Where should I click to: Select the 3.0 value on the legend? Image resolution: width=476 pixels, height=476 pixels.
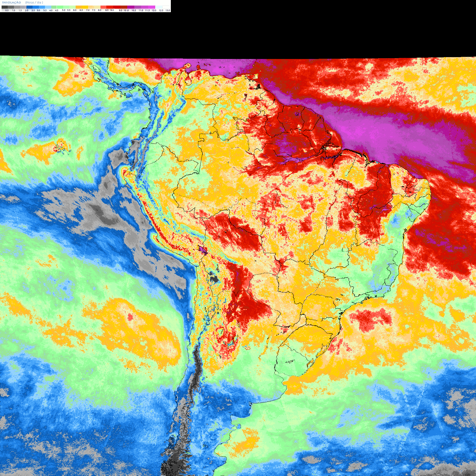point(38,10)
